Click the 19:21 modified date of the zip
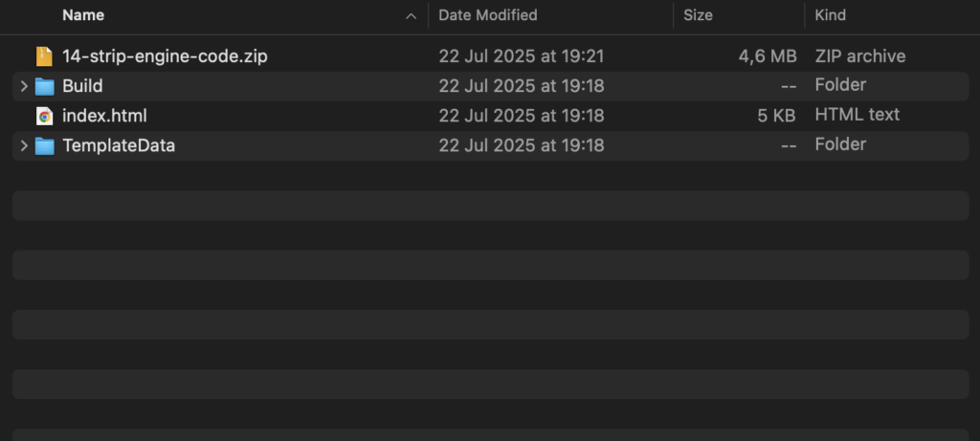Image resolution: width=980 pixels, height=441 pixels. [522, 56]
